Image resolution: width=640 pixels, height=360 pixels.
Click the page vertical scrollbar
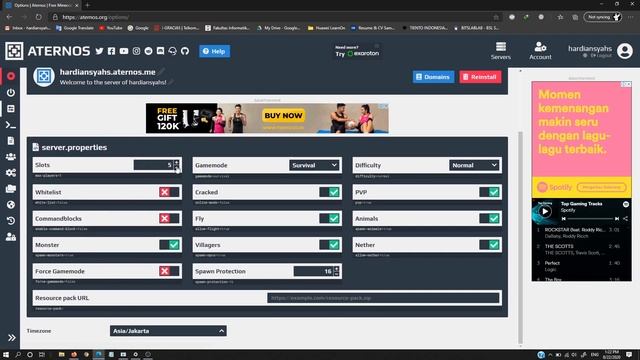click(520, 237)
